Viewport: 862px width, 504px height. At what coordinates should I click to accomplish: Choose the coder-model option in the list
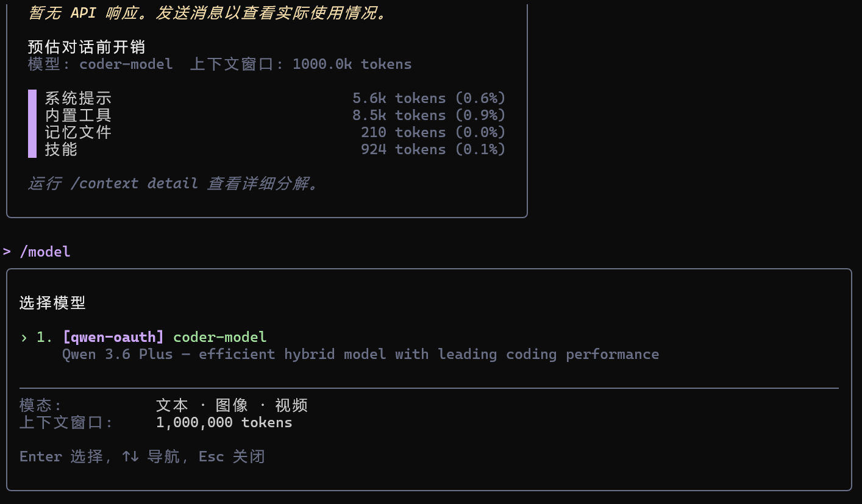click(x=219, y=337)
